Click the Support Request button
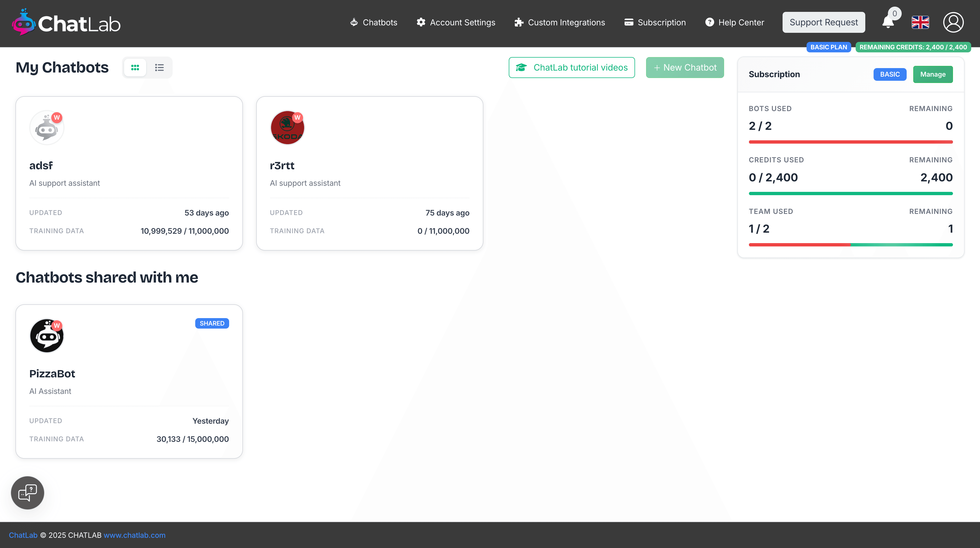 click(x=823, y=22)
